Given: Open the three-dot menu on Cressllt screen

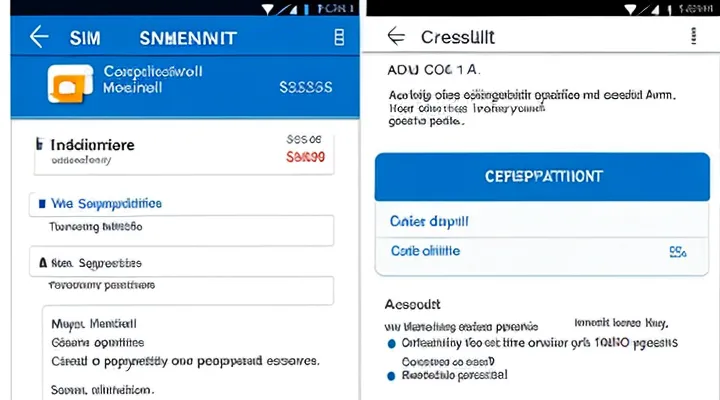Looking at the screenshot, I should tap(692, 37).
